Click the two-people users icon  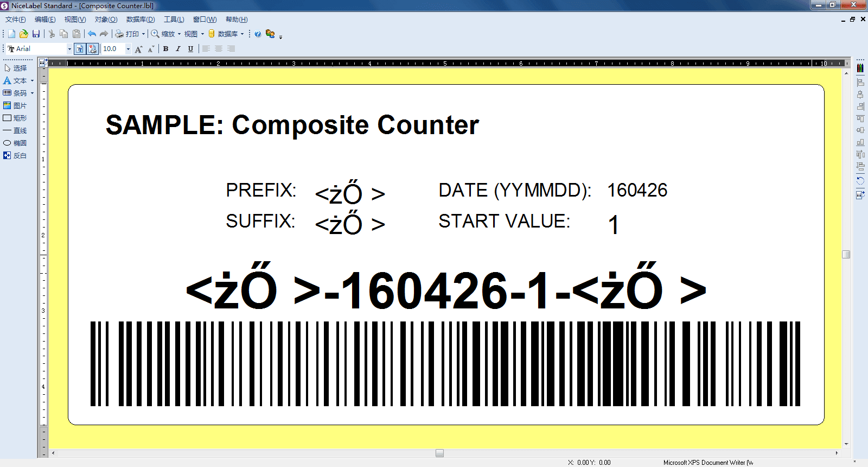tap(270, 34)
